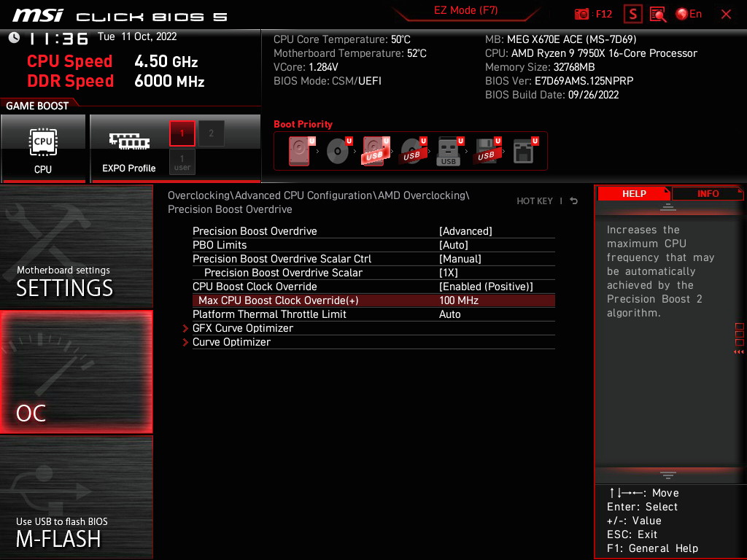The height and width of the screenshot is (560, 747).
Task: Open the BIOS search magnifier icon
Action: pos(658,14)
